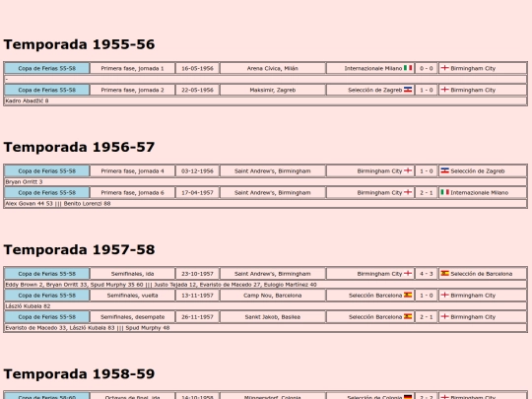532x399 pixels.
Task: Click the 'László Kubala 82' scorer line
Action: (265, 306)
